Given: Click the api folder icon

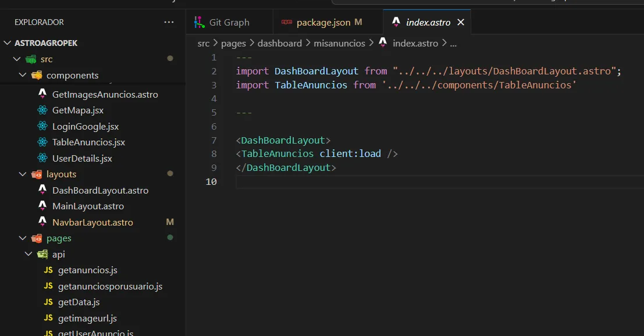Looking at the screenshot, I should pyautogui.click(x=42, y=255).
